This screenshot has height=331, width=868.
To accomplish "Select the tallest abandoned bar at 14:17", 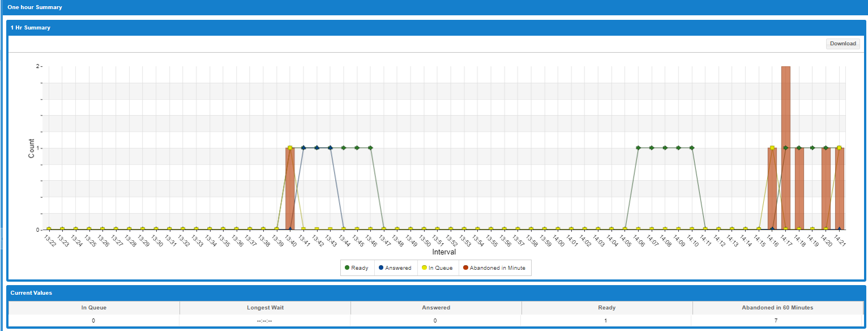I will [785, 148].
